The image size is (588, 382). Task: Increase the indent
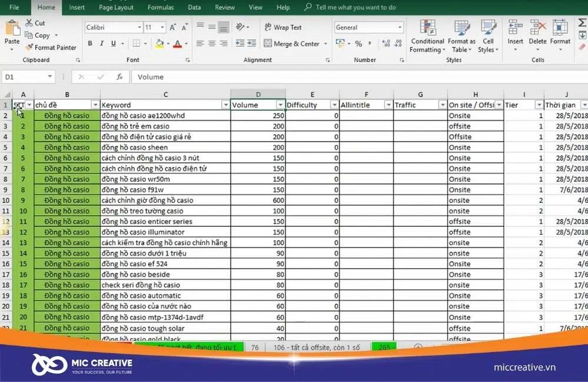click(x=252, y=43)
